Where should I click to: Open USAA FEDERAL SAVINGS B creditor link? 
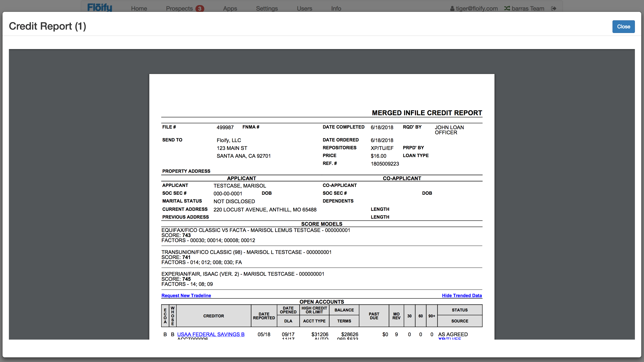tap(211, 334)
